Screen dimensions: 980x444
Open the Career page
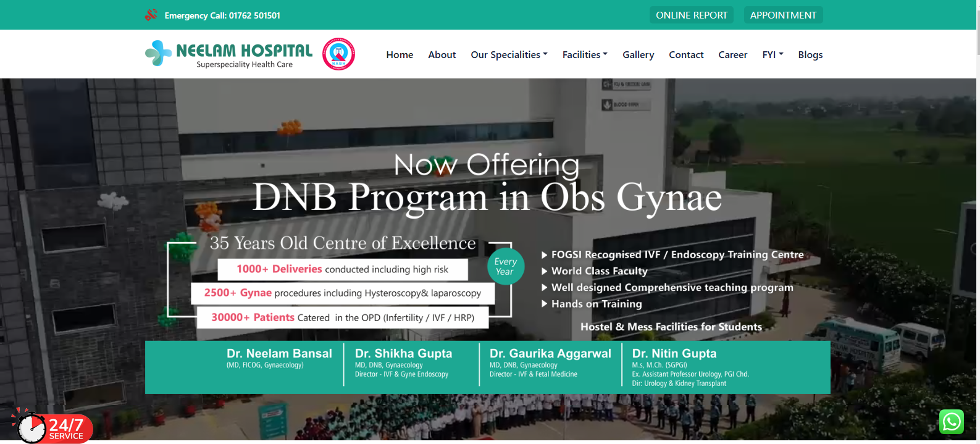732,55
